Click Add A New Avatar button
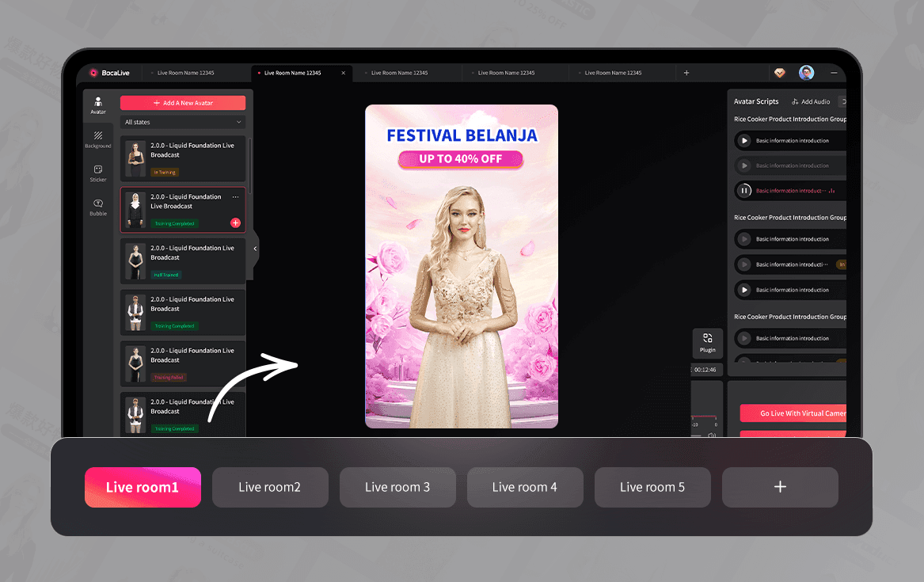This screenshot has height=582, width=924. click(x=183, y=103)
